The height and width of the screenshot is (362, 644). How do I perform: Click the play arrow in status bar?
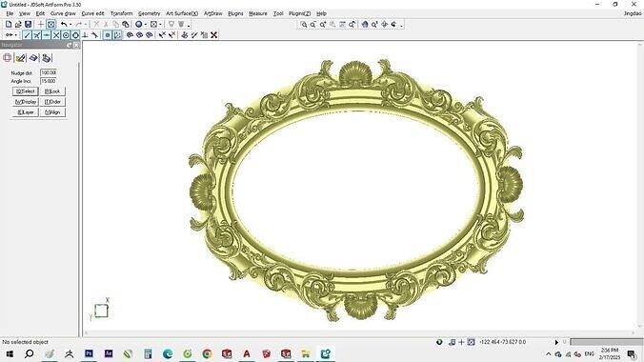(556, 342)
